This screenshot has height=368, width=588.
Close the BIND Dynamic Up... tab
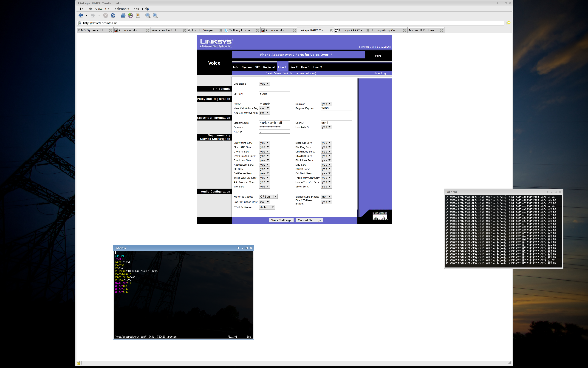(110, 30)
